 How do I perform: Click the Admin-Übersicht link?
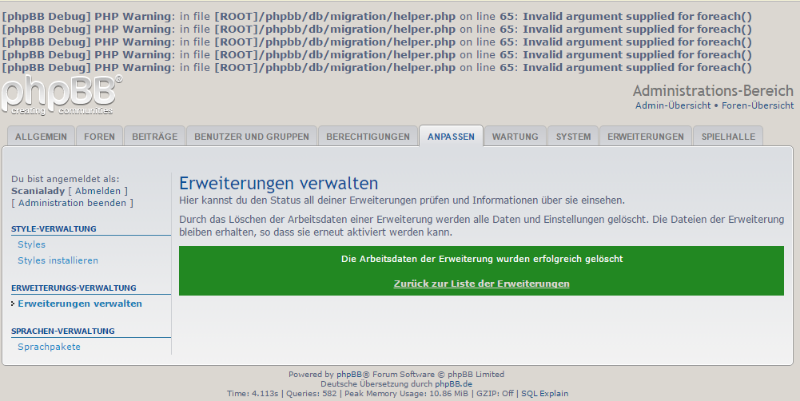pos(672,105)
